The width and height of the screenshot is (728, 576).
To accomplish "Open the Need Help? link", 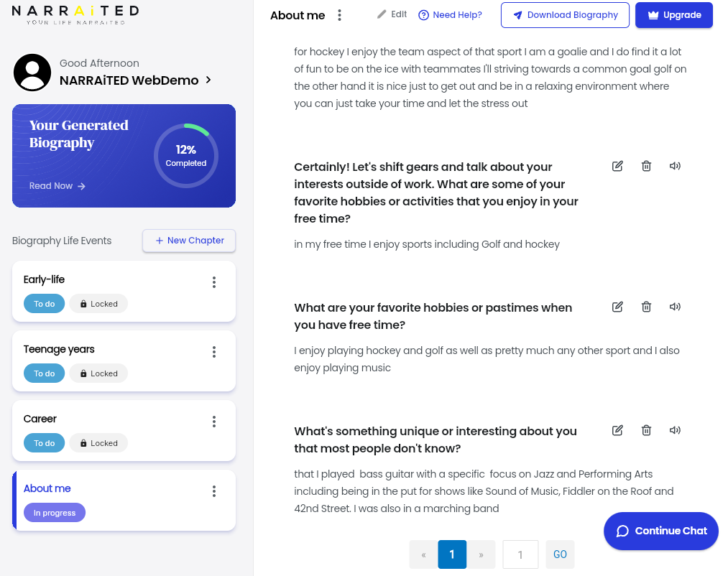I will pos(450,15).
